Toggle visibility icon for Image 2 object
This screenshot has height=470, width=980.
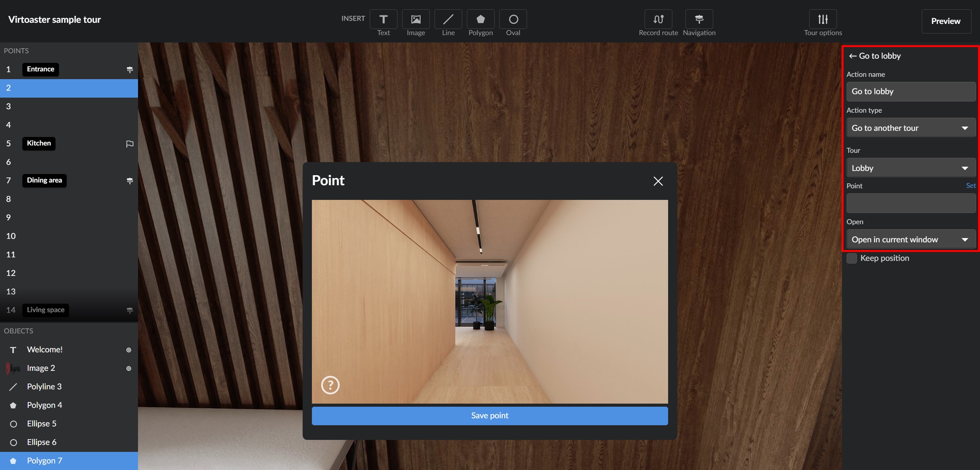[x=129, y=369]
